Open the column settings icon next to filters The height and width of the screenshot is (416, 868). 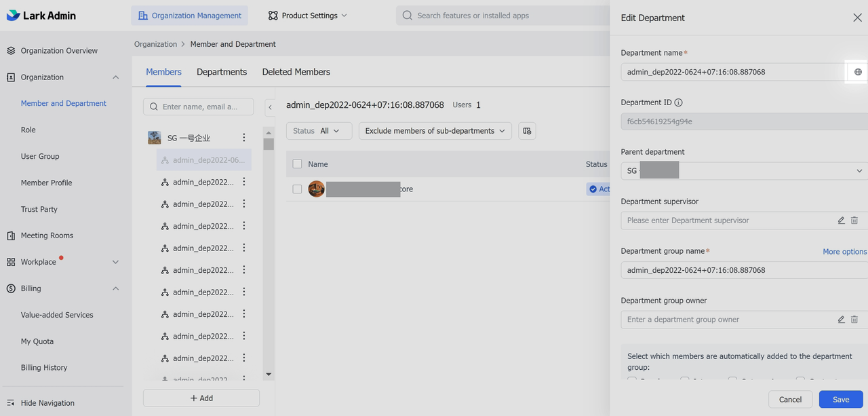click(527, 131)
